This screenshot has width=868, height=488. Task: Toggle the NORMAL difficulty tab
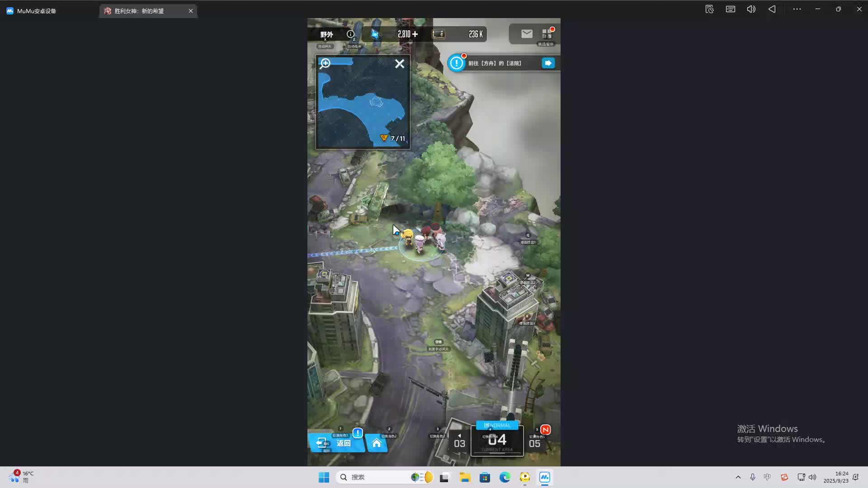(497, 425)
